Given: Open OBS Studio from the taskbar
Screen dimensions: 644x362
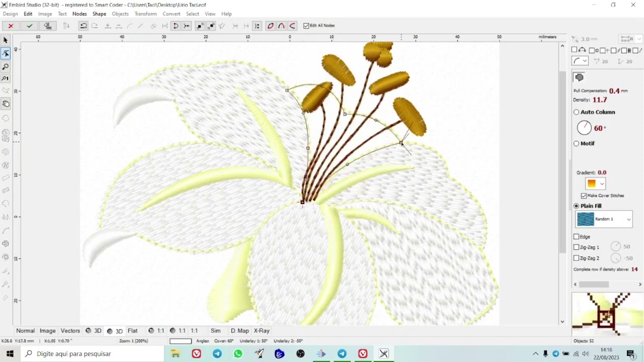Looking at the screenshot, I should tap(300, 354).
